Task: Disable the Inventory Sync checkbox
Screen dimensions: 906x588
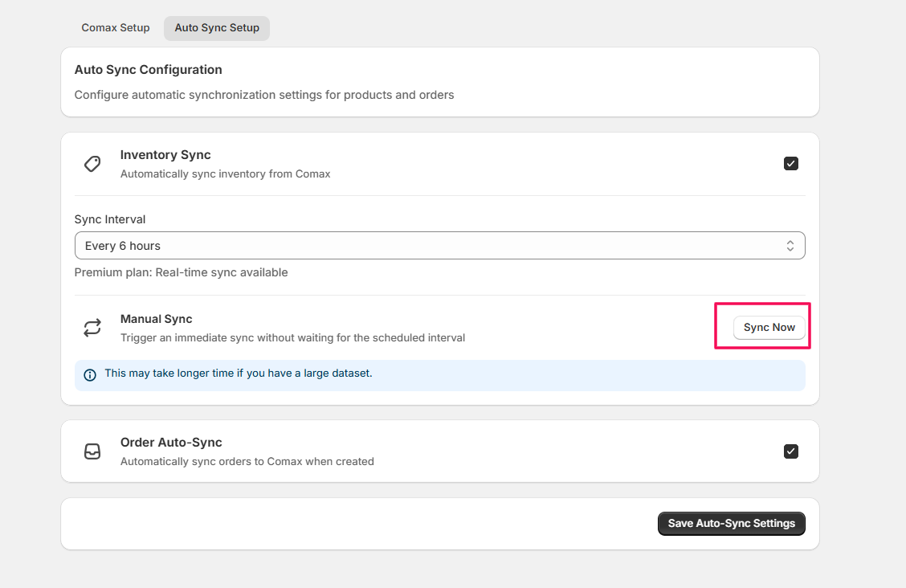Action: tap(791, 164)
